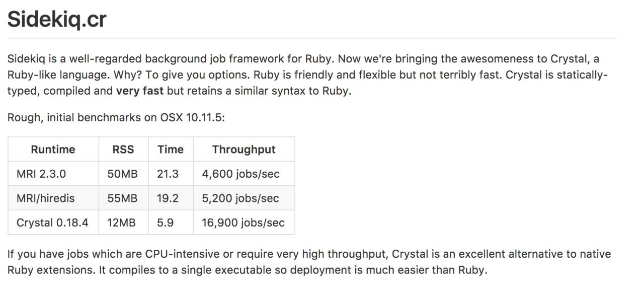Select the Time column header
644x289 pixels.
(171, 150)
